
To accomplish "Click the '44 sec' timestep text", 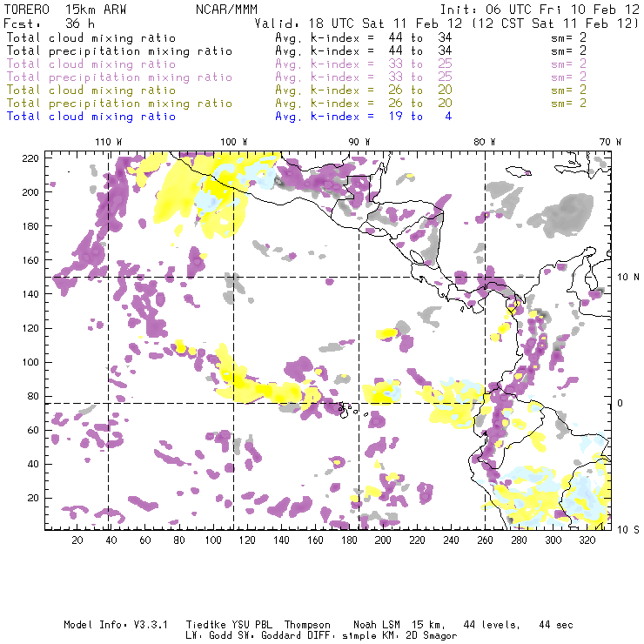I will [556, 625].
